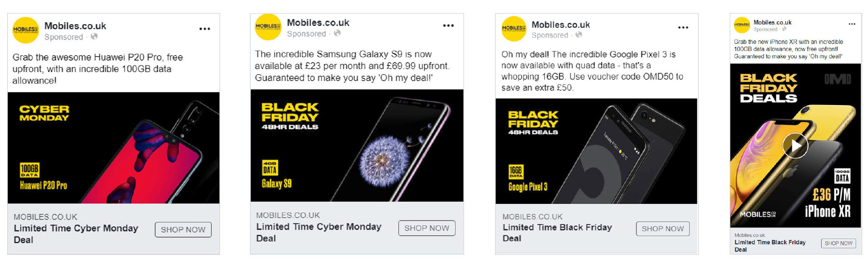Hit Shop Now on Google Pixel 3 ad
This screenshot has height=265, width=868.
pos(663,228)
